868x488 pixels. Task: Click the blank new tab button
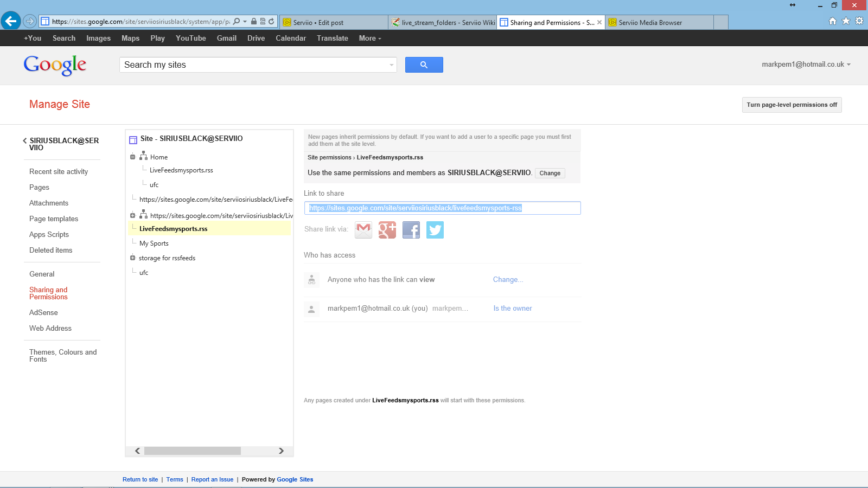[x=721, y=22]
